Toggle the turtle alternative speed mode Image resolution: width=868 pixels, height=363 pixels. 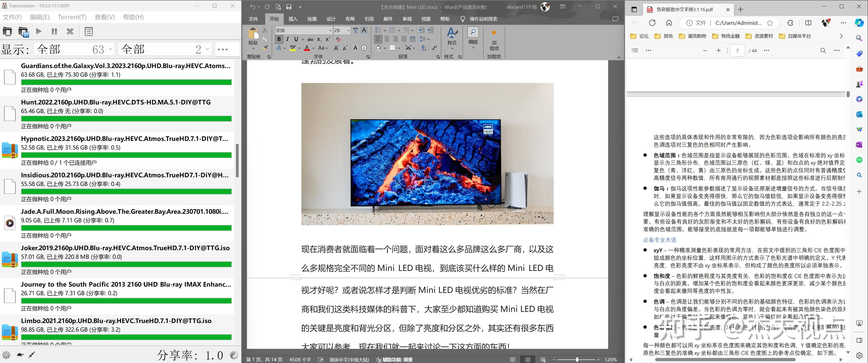click(x=20, y=355)
